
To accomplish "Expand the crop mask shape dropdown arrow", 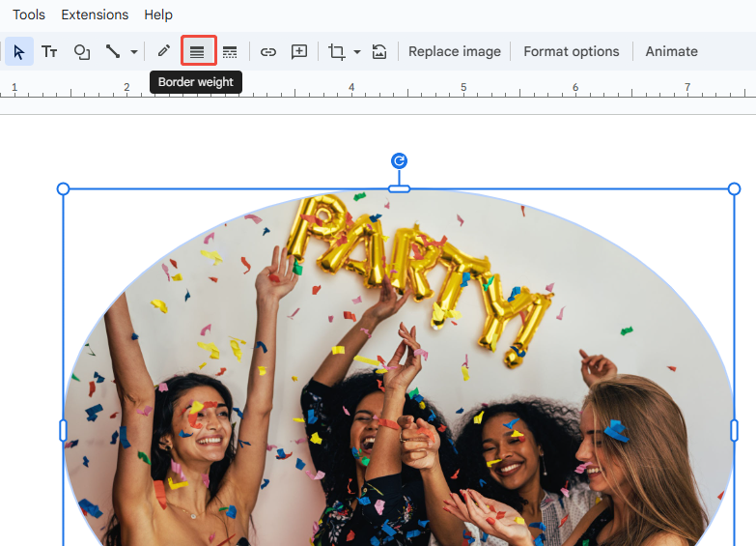I will pyautogui.click(x=357, y=52).
